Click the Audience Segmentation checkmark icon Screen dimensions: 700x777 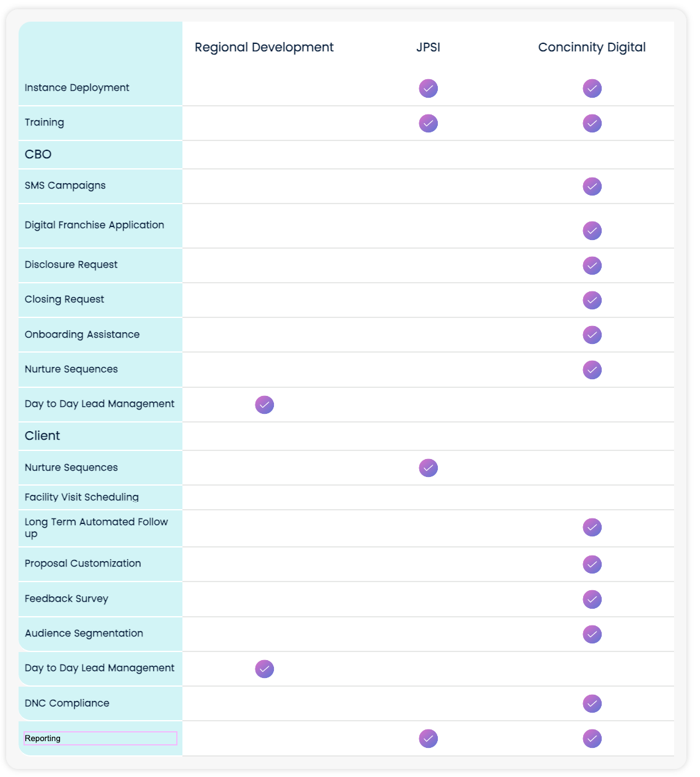[592, 634]
